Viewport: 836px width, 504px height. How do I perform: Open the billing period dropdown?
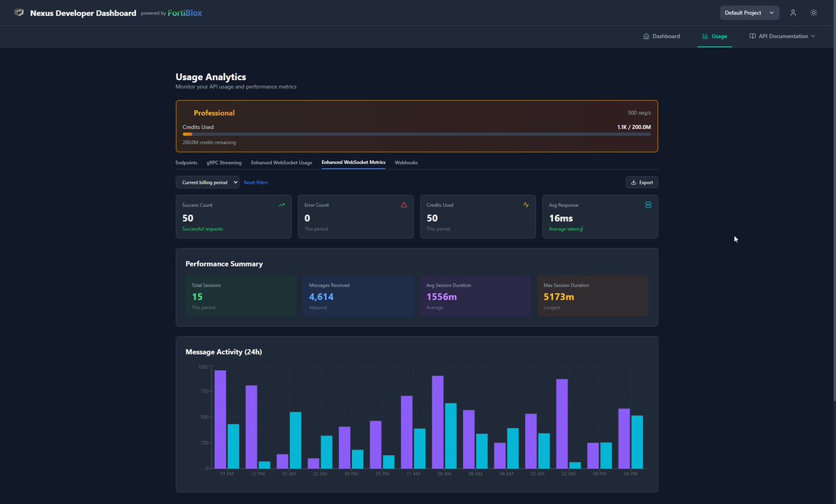pos(206,182)
